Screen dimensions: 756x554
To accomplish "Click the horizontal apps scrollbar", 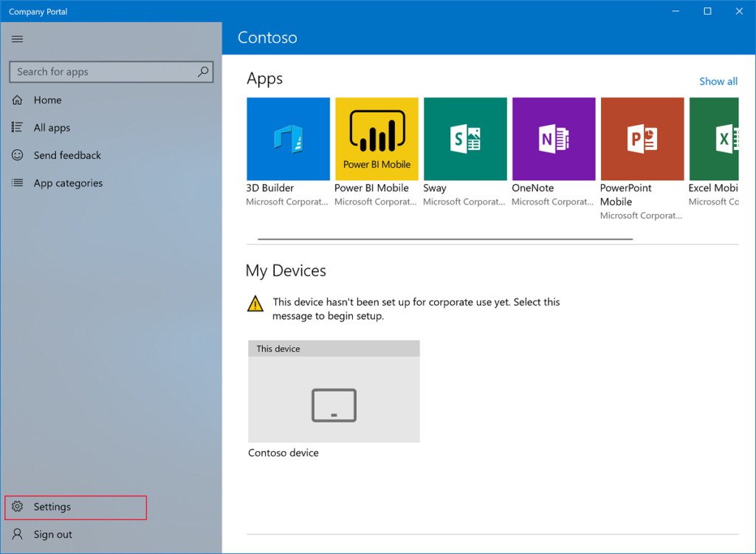I will tap(445, 239).
